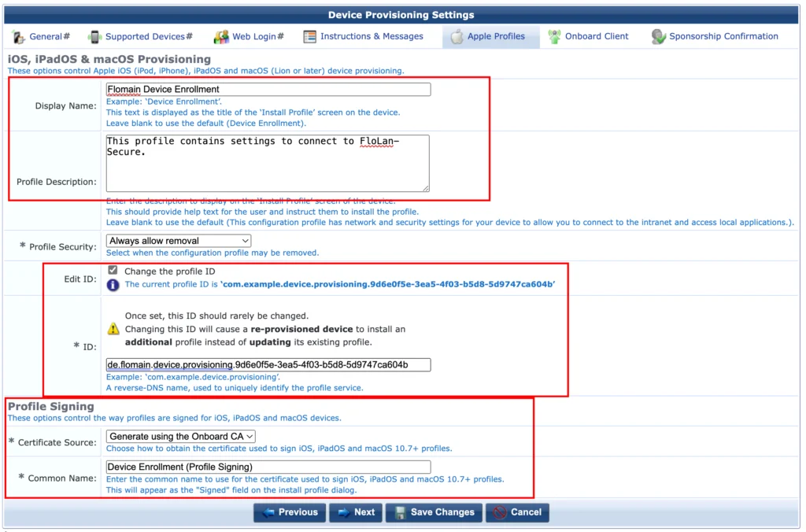Click the Sponsorship Confirmation icon

click(x=659, y=37)
